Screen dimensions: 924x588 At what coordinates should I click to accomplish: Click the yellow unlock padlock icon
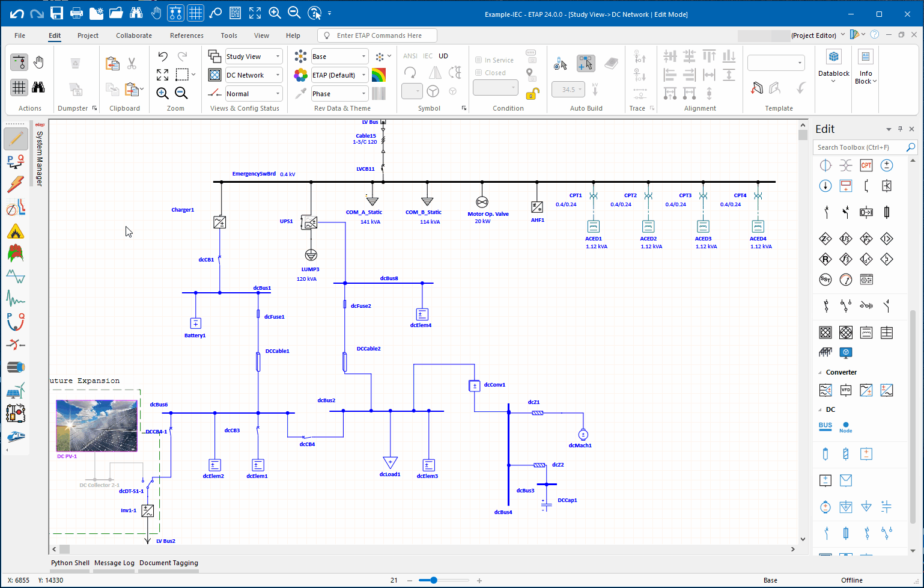pyautogui.click(x=532, y=94)
